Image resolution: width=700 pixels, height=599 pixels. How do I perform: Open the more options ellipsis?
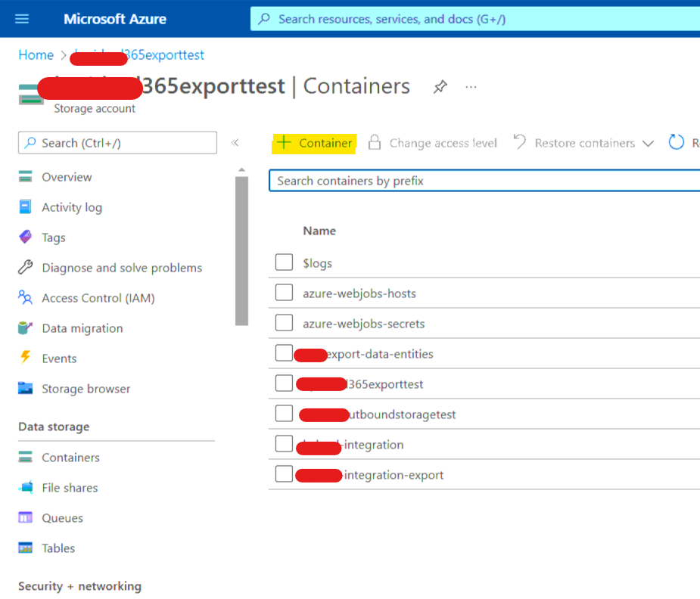coord(471,87)
